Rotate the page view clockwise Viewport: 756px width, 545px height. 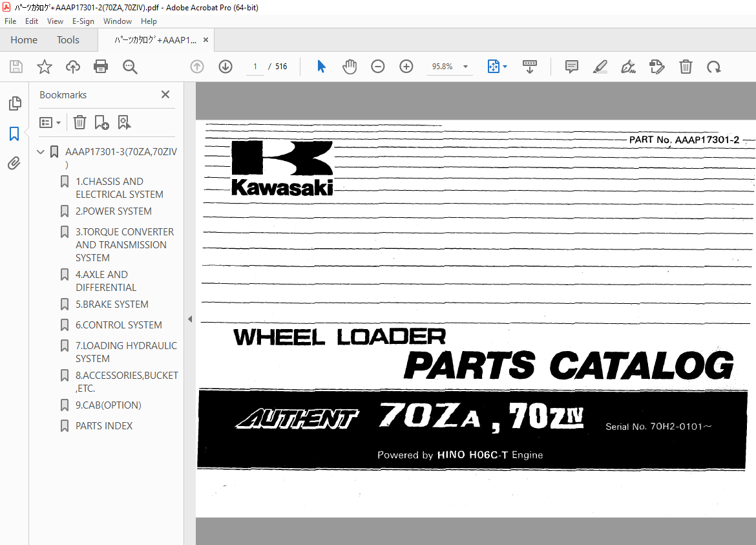click(x=713, y=67)
